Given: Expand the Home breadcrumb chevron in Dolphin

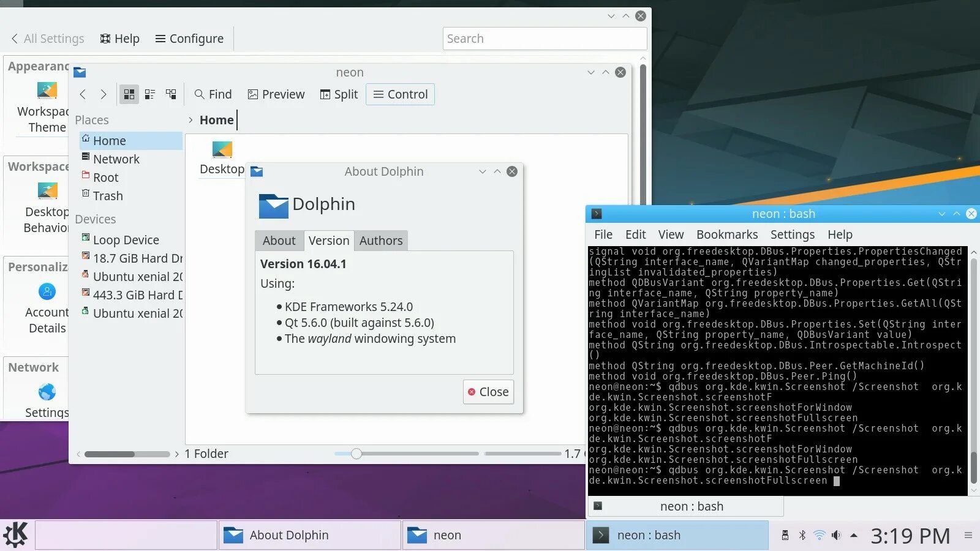Looking at the screenshot, I should [192, 119].
